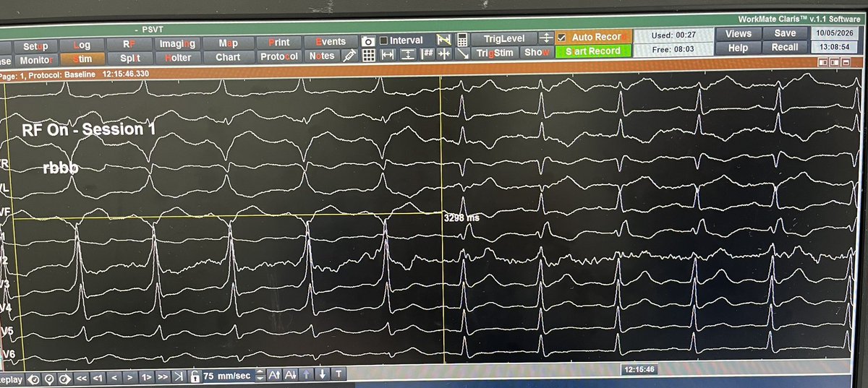Adjust the 75 mm/sec sweep speed spinner
868x388 pixels.
pyautogui.click(x=260, y=375)
